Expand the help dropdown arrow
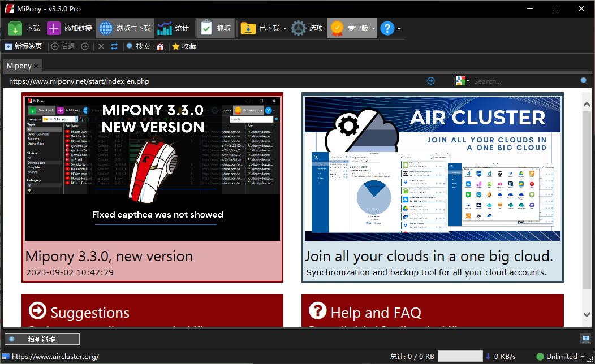This screenshot has width=595, height=364. [399, 28]
